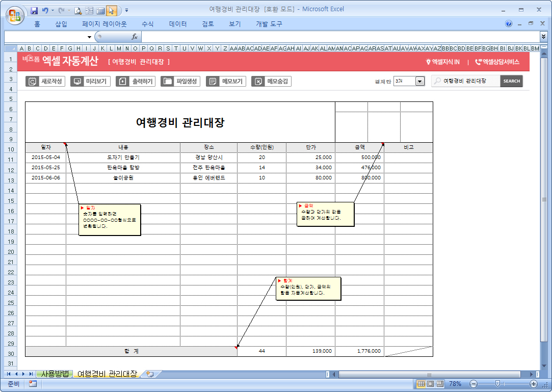Open the 페이지 레이아웃 ribbon tab
Viewport: 552px width, 392px height.
104,24
